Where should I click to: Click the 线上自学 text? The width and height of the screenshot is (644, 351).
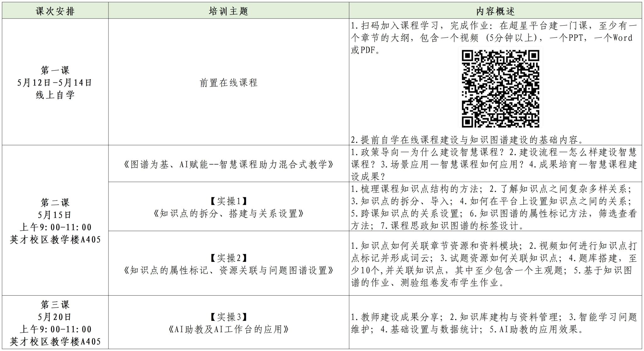tap(55, 95)
